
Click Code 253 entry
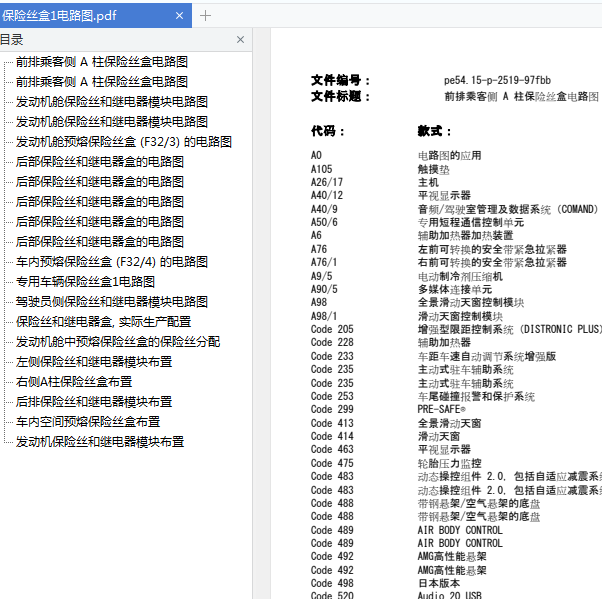click(332, 396)
